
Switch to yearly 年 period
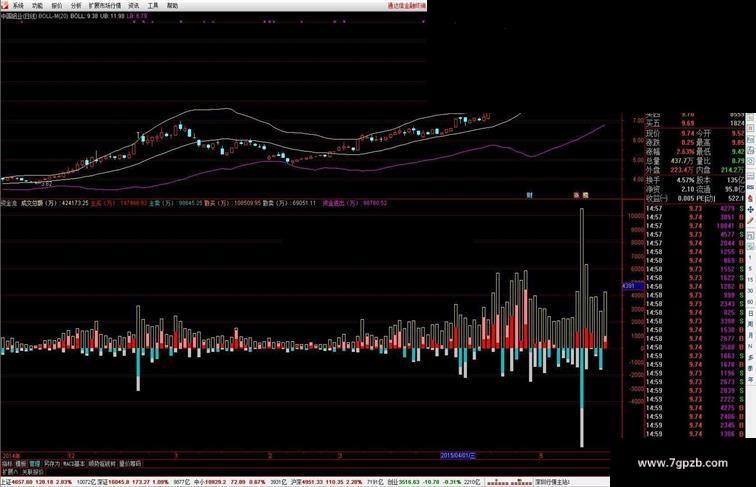point(751,379)
